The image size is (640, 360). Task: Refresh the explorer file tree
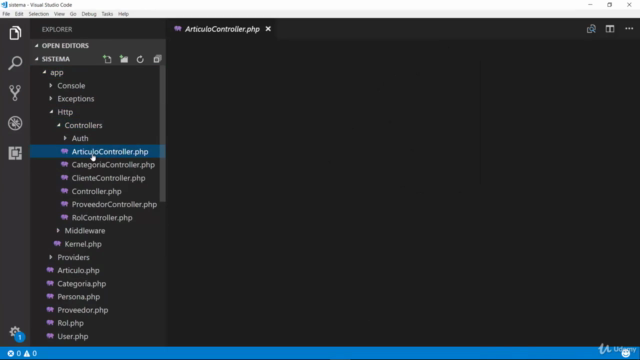140,59
